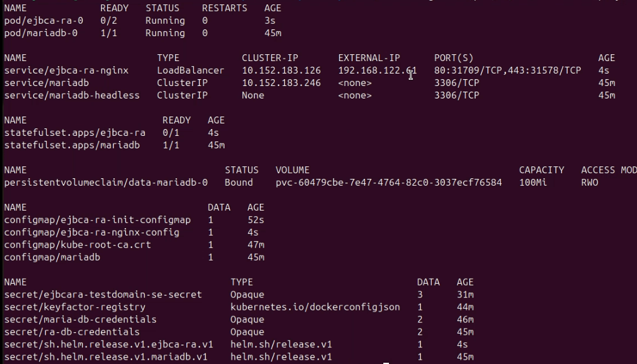The width and height of the screenshot is (637, 364).
Task: Click the 80:31709/TCP,443:31578/TCP ports text
Action: [x=507, y=70]
